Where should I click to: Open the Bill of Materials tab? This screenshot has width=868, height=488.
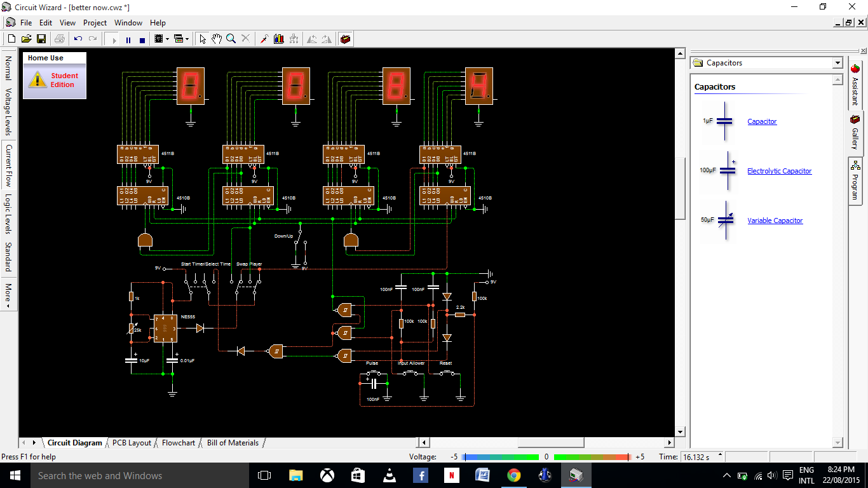[x=233, y=443]
